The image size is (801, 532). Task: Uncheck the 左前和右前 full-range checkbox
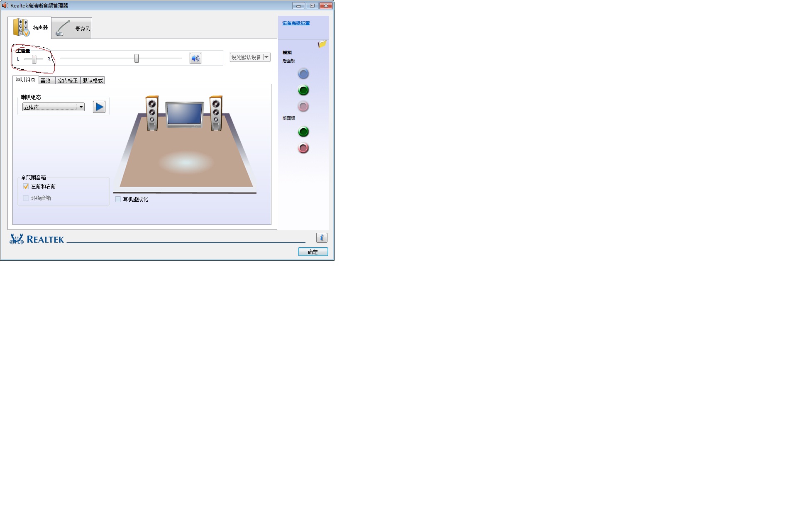point(26,187)
